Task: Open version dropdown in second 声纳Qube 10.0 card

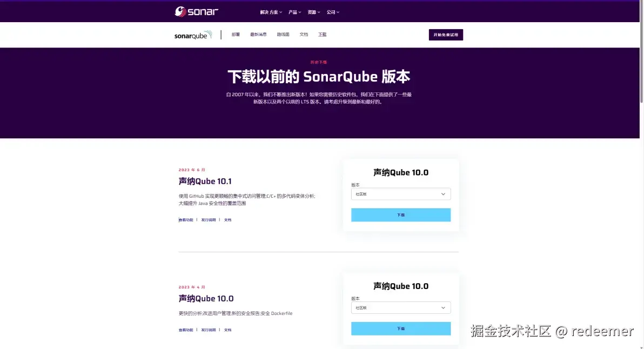Action: coord(400,308)
